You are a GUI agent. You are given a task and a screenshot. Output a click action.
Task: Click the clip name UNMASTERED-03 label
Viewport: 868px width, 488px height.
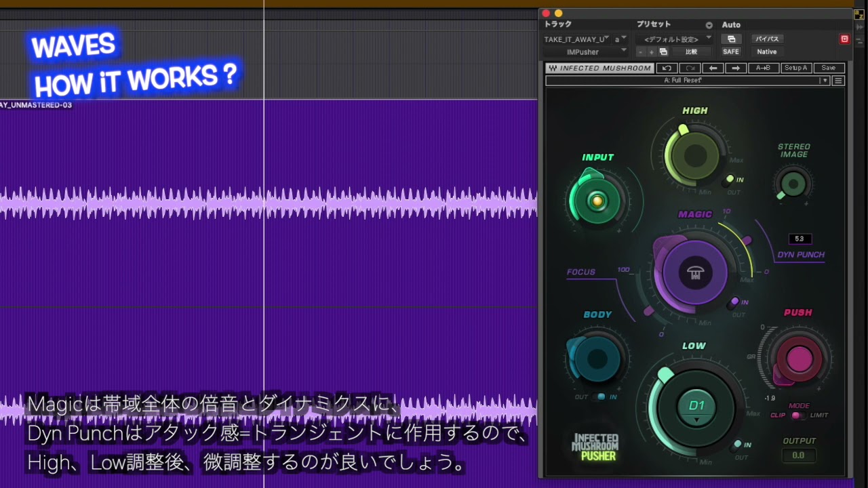(36, 105)
